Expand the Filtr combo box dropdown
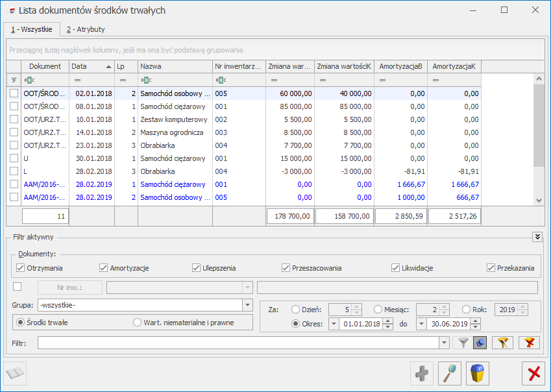 [444, 343]
